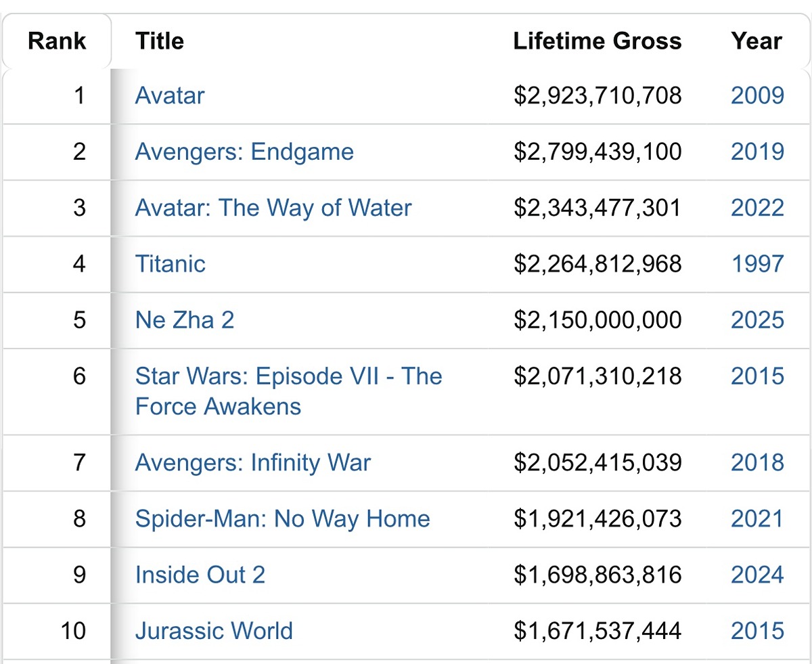Open the Avatar movie link
812x664 pixels.
coord(170,95)
